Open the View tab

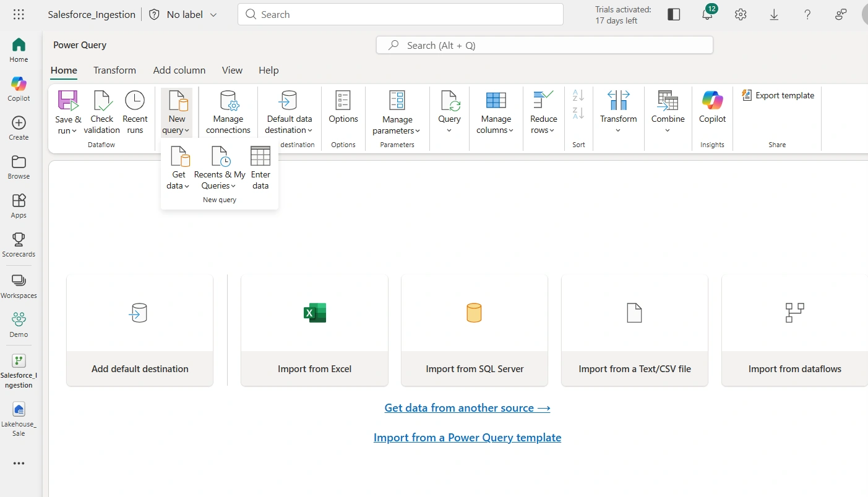pos(232,70)
